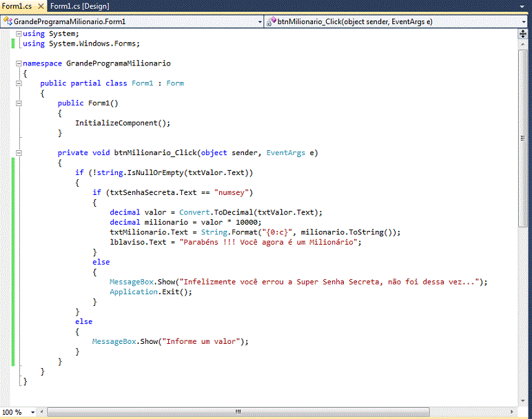Click the "{0:c}" format string
The image size is (532, 419).
click(277, 232)
